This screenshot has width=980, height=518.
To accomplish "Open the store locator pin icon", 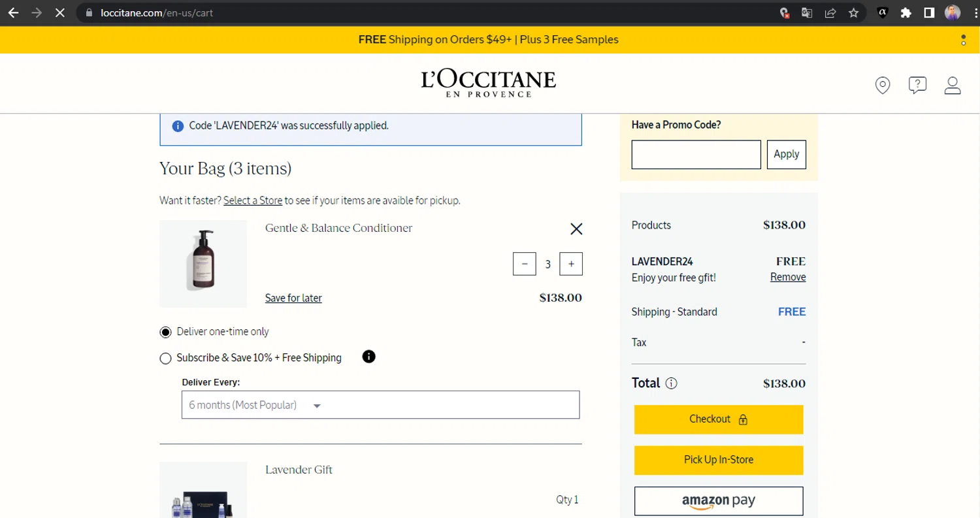I will [883, 85].
